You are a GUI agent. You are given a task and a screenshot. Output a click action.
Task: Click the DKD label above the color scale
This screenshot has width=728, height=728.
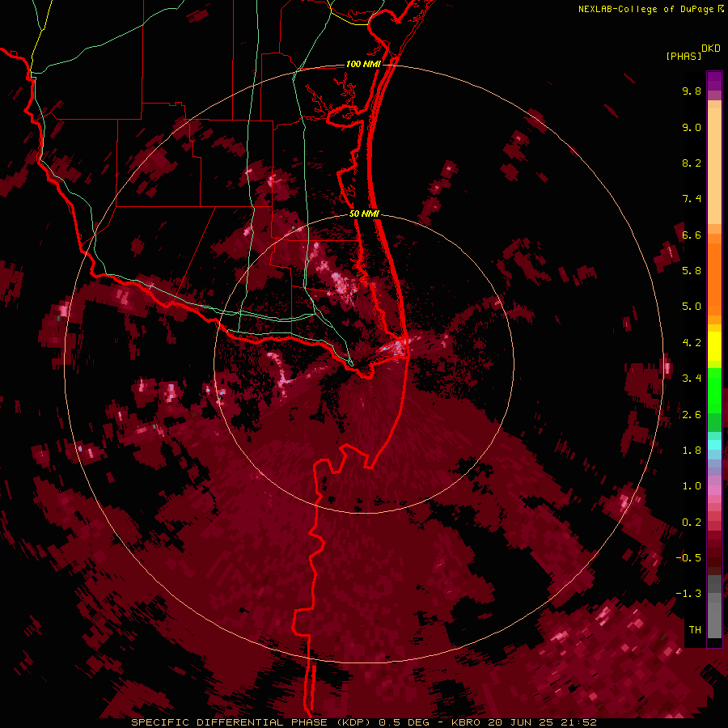(x=711, y=49)
